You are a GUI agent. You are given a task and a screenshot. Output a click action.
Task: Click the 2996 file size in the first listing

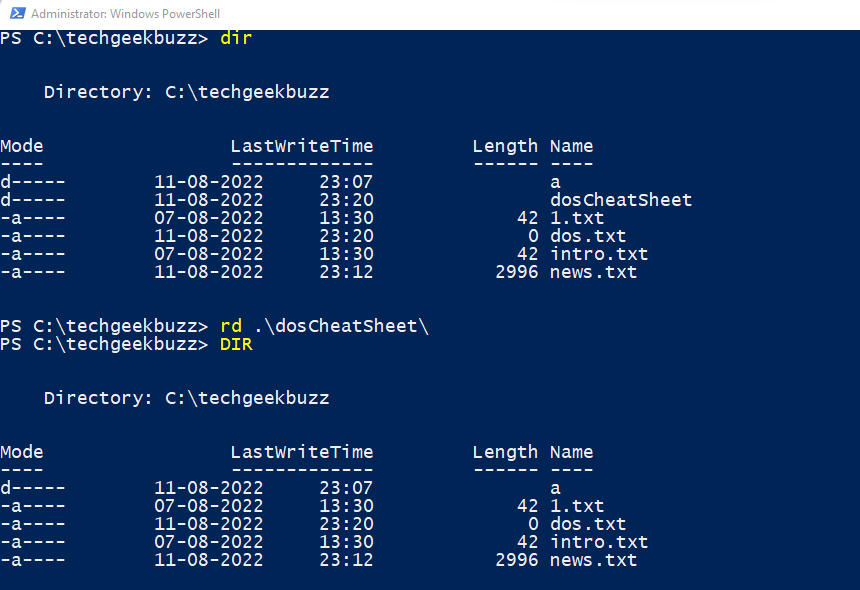[516, 272]
